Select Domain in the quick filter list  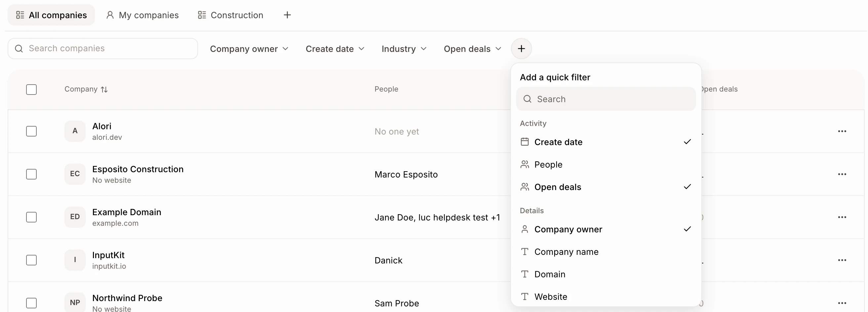(605, 274)
